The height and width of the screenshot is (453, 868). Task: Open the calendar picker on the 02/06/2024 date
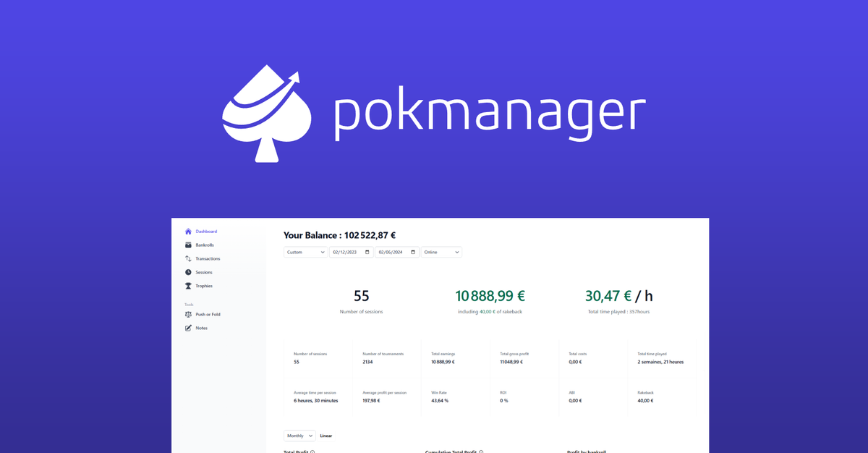point(413,253)
